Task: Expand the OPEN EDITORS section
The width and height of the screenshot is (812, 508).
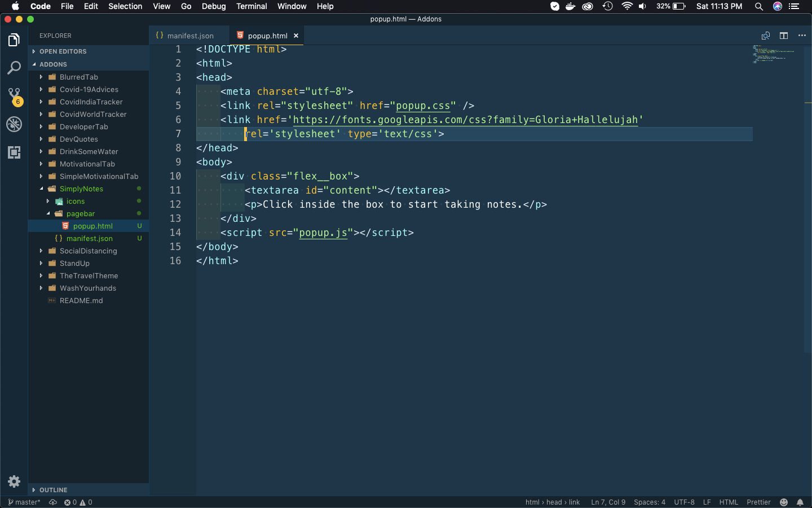Action: 89,51
